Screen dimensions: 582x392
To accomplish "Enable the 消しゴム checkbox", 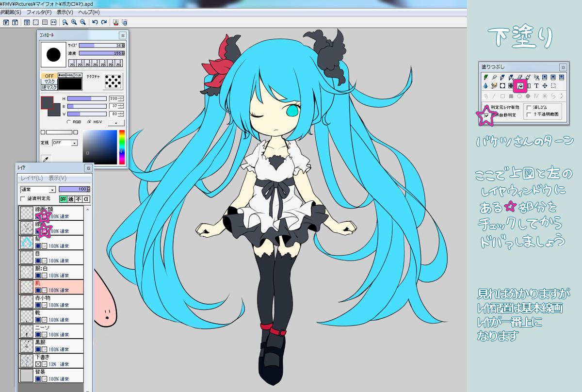I will pos(529,107).
